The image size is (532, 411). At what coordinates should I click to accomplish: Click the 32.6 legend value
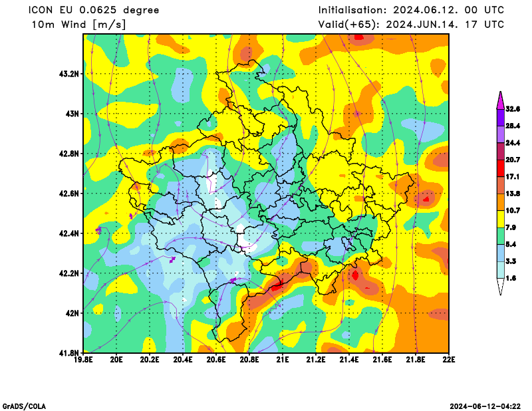[513, 109]
